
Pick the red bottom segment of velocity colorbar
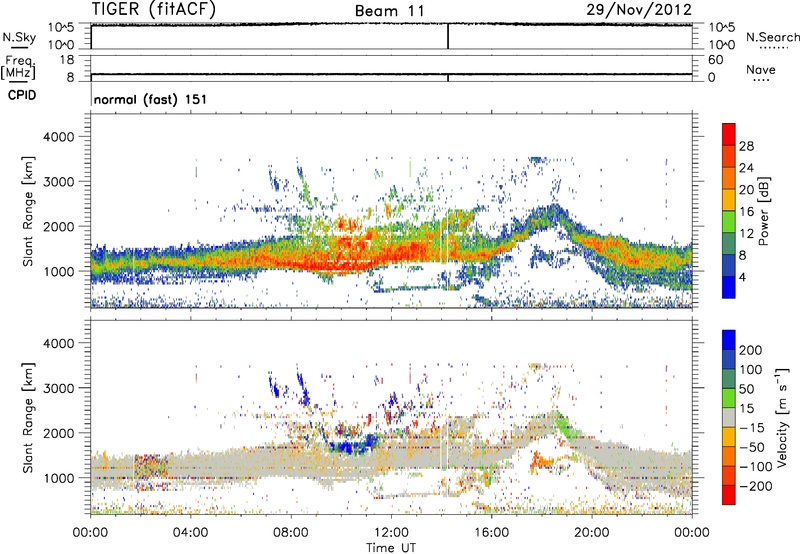pyautogui.click(x=729, y=495)
